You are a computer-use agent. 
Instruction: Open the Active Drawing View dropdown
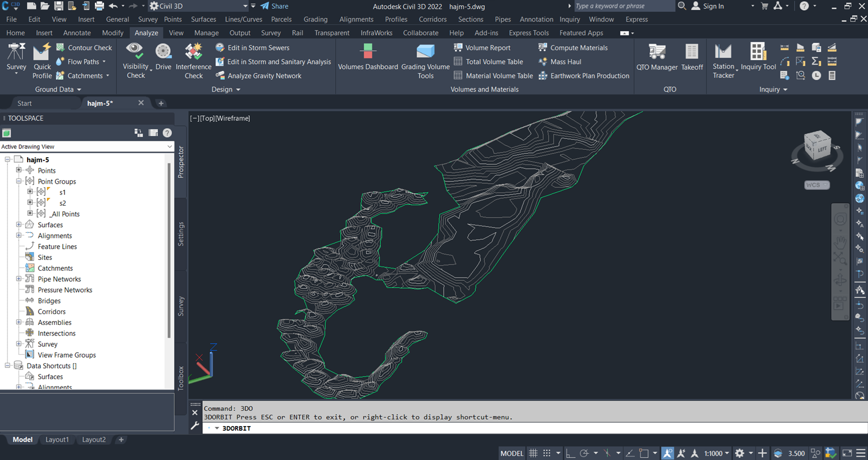(x=86, y=146)
